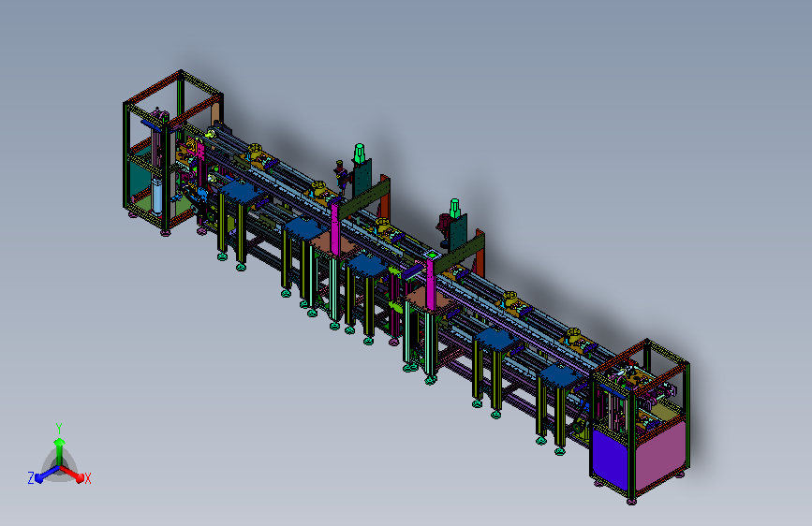The image size is (812, 526).
Task: Select the blue side panel on right enclosure
Action: (x=611, y=459)
